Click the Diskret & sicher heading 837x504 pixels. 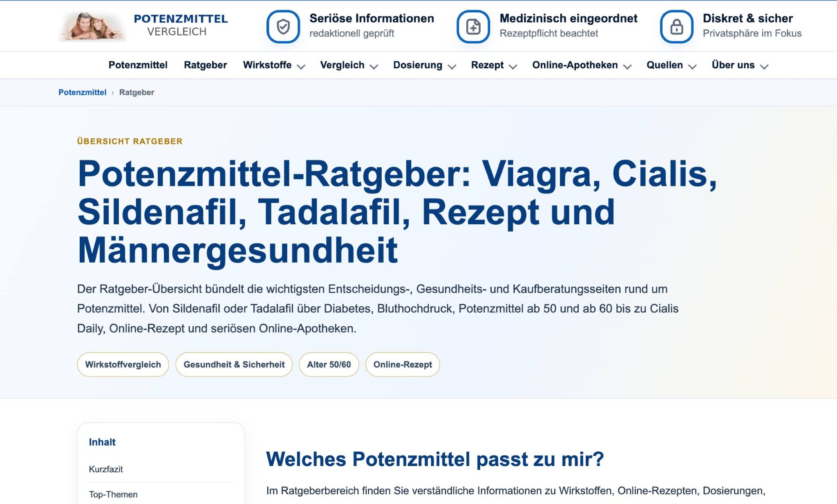[x=748, y=18]
